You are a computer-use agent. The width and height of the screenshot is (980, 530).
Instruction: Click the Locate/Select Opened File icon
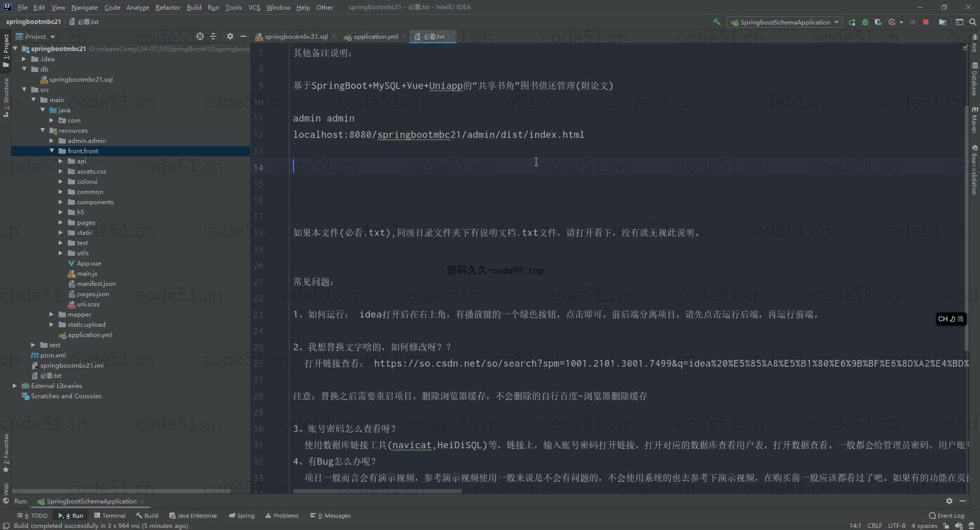[200, 36]
